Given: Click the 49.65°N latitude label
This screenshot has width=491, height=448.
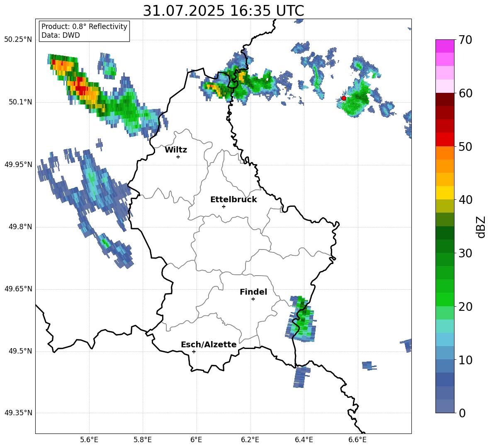Looking at the screenshot, I should [18, 289].
